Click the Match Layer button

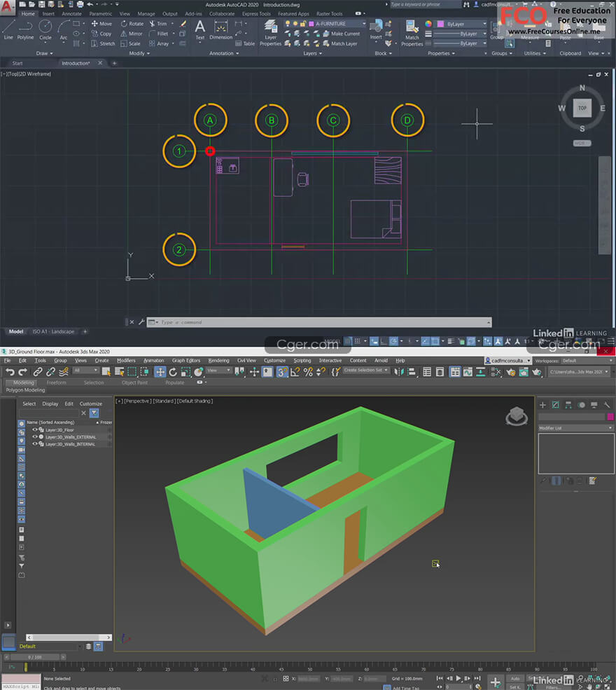(340, 43)
